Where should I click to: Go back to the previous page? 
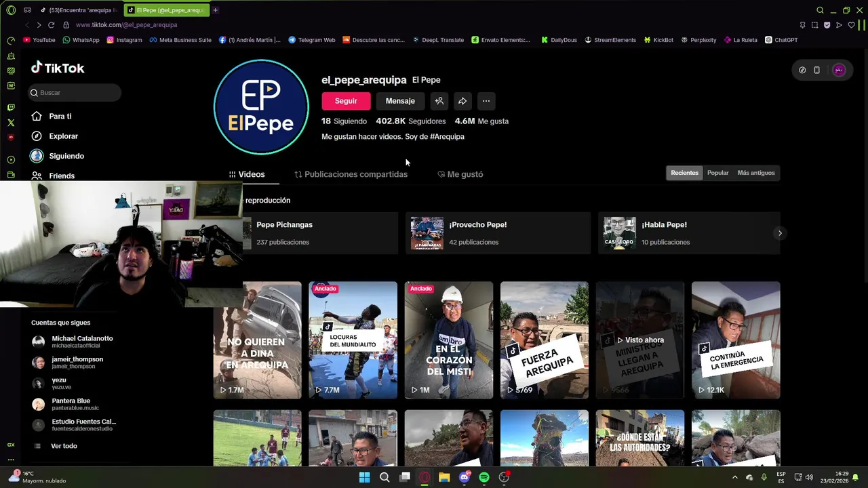coord(27,25)
